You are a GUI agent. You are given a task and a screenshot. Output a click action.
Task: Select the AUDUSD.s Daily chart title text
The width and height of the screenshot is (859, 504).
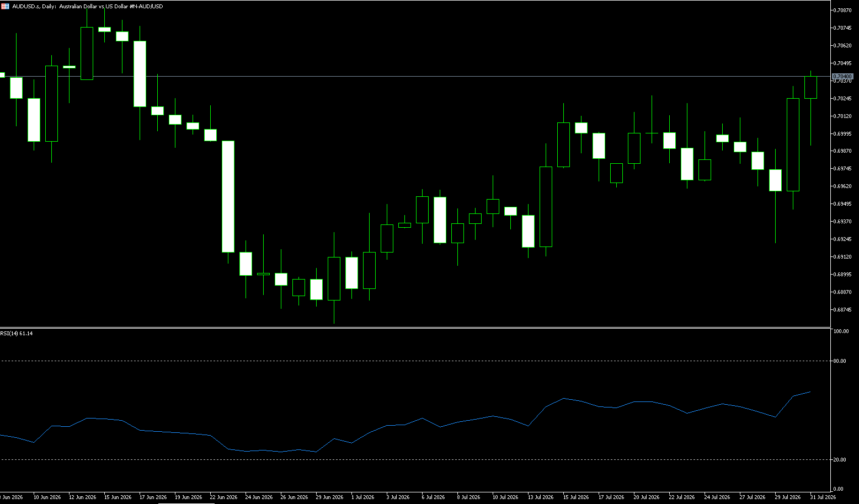pyautogui.click(x=88, y=6)
